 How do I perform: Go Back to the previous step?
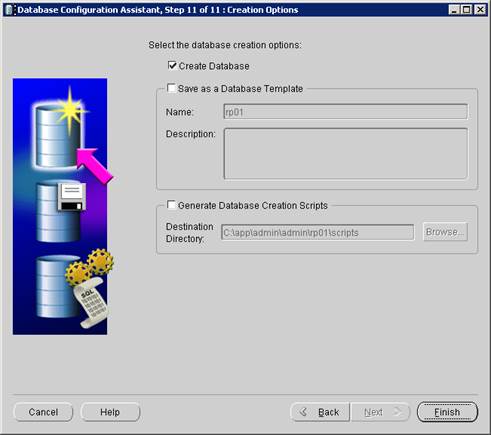(320, 412)
